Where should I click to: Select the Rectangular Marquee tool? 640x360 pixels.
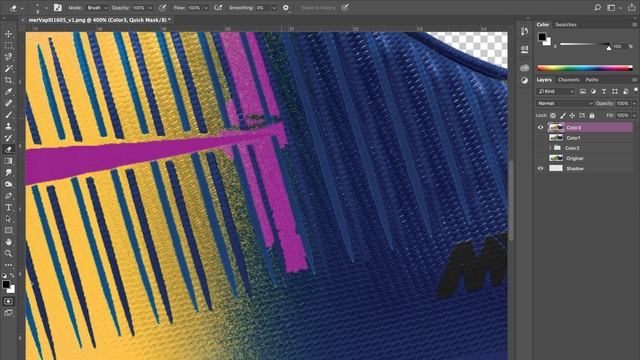(x=8, y=45)
